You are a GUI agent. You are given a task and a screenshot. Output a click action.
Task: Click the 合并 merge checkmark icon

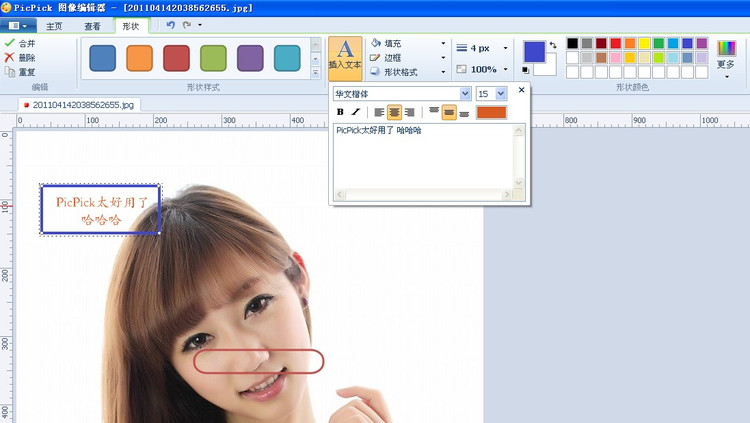(x=9, y=43)
